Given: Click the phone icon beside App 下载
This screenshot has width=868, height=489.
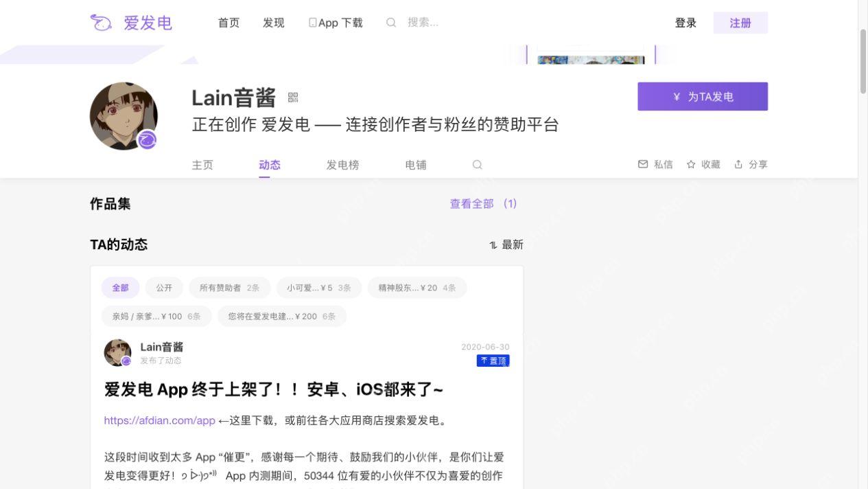Looking at the screenshot, I should pyautogui.click(x=313, y=23).
